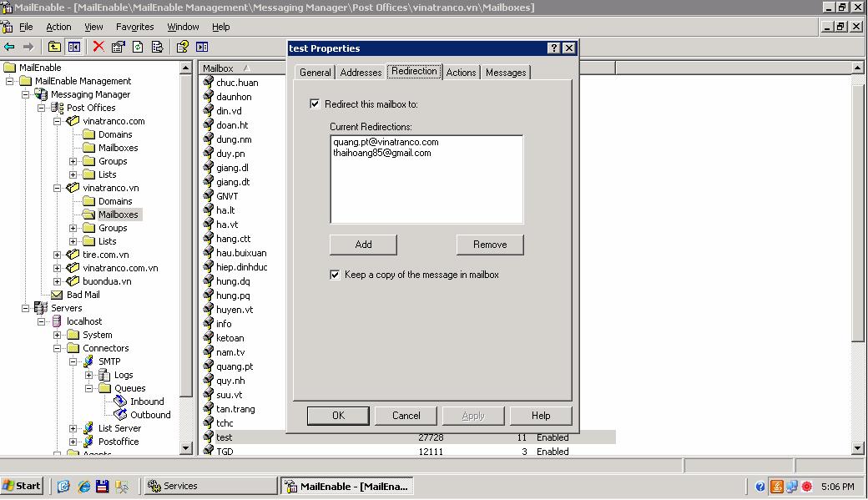Open the Action menu
Image resolution: width=868 pixels, height=500 pixels.
tap(58, 27)
